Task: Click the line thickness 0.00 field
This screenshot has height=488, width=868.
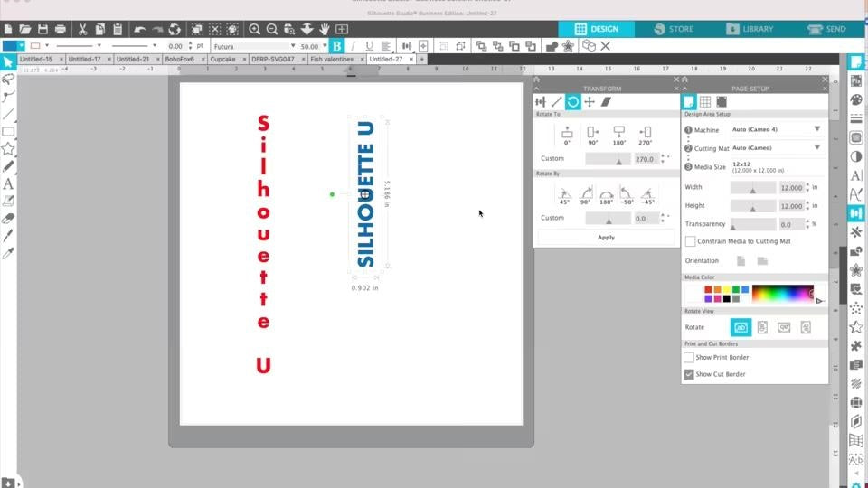Action: [175, 46]
